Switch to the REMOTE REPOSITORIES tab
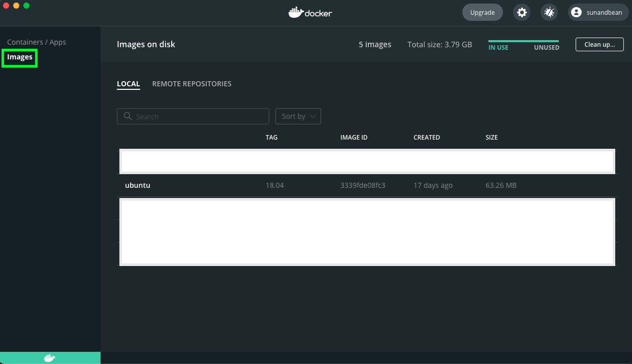The image size is (632, 364). point(192,84)
